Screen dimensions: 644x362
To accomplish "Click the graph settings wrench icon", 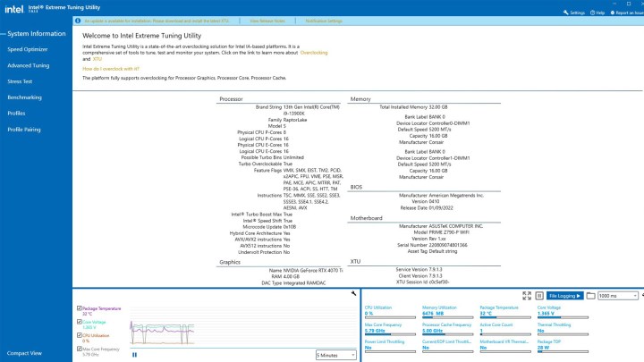I will (x=354, y=294).
